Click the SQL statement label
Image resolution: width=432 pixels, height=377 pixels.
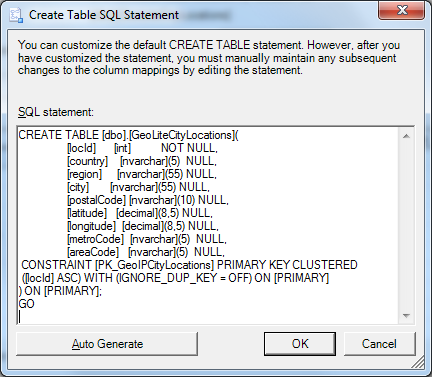click(x=56, y=112)
